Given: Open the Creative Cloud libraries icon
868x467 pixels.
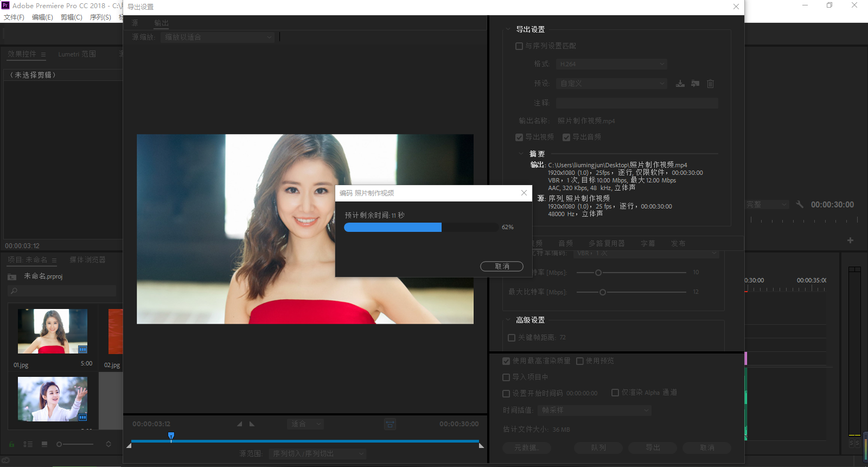Looking at the screenshot, I should 5,460.
